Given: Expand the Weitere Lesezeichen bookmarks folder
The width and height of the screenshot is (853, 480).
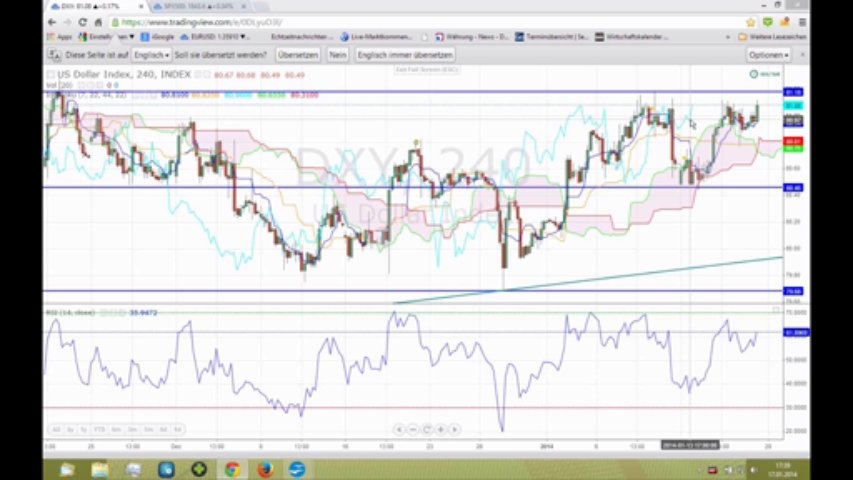Looking at the screenshot, I should [774, 37].
